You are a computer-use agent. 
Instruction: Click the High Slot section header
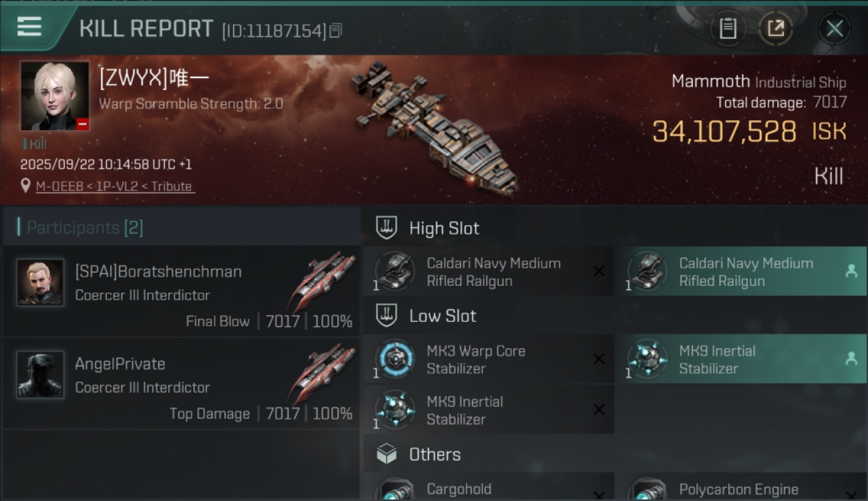click(444, 228)
